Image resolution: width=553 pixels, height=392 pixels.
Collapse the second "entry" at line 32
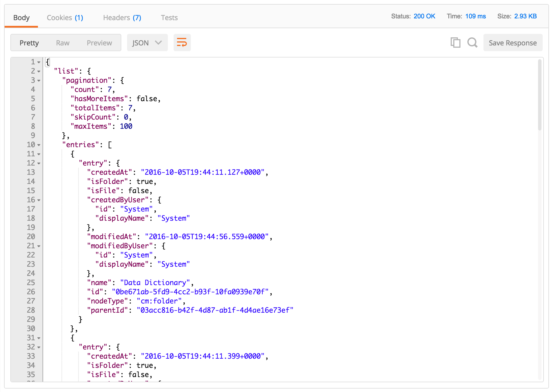pos(39,347)
